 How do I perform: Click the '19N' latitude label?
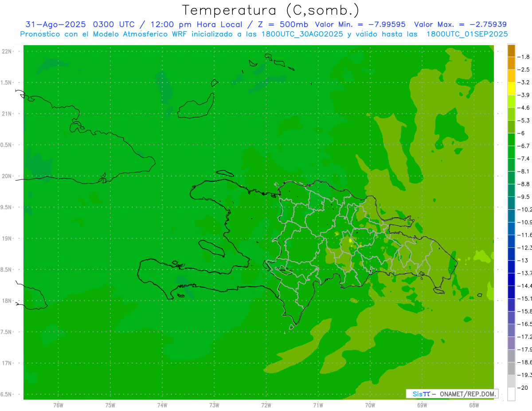(7, 239)
